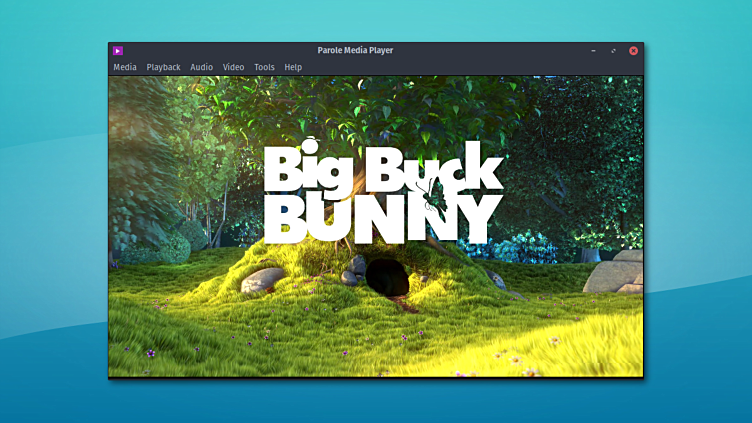Screen dimensions: 752x423
Task: Show the Tools menu
Action: [x=264, y=67]
